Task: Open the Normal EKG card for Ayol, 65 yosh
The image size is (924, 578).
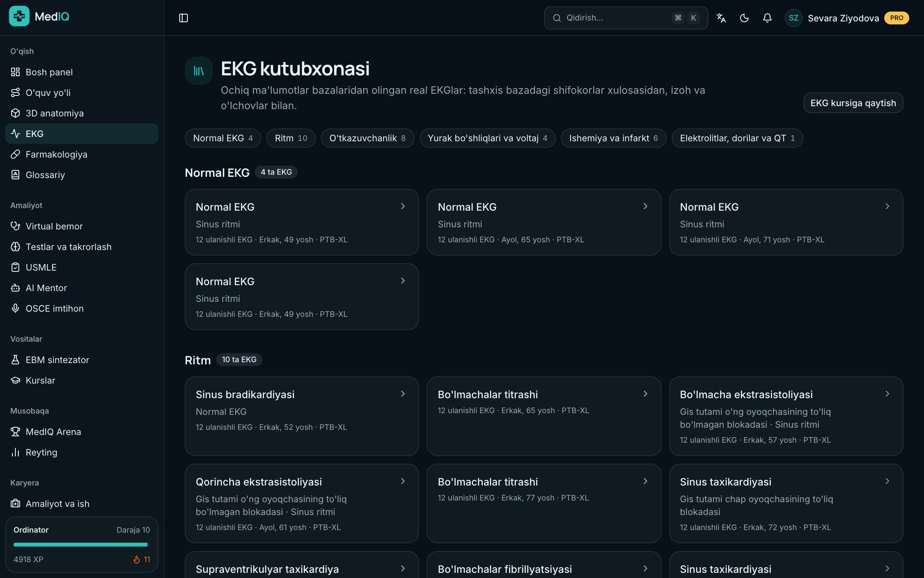Action: coord(544,222)
